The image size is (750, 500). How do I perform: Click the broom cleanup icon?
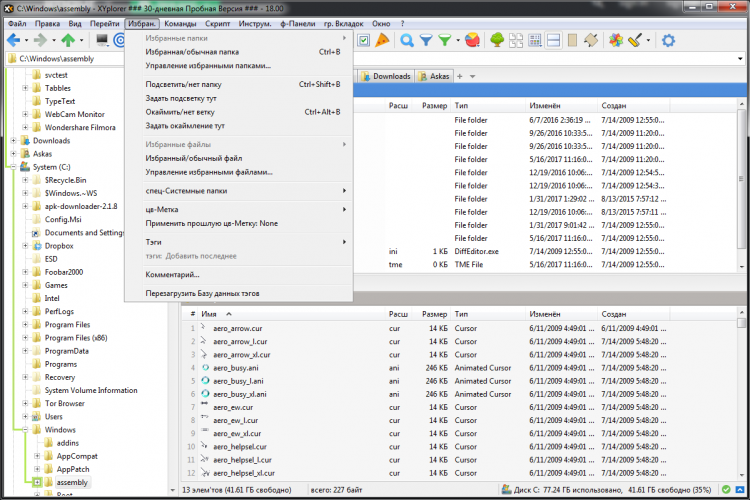[635, 40]
